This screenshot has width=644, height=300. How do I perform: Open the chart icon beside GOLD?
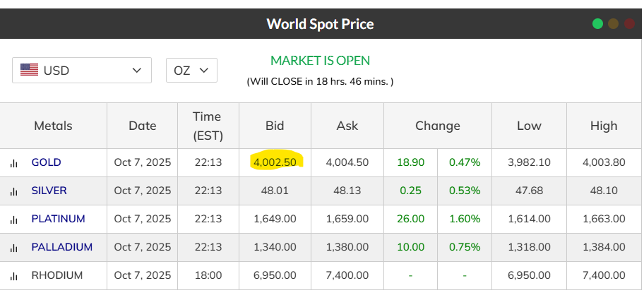pos(13,163)
